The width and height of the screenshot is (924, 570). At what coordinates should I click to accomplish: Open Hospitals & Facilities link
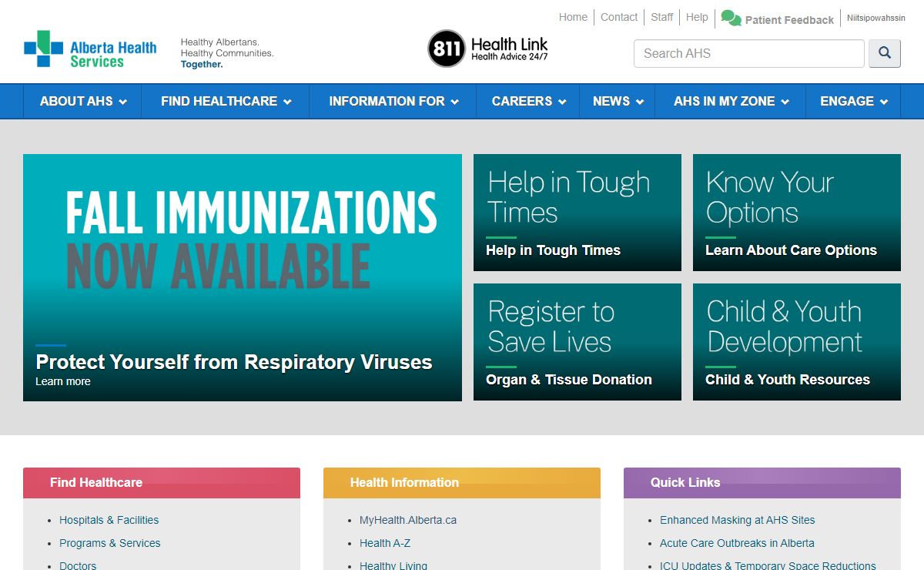pos(109,520)
